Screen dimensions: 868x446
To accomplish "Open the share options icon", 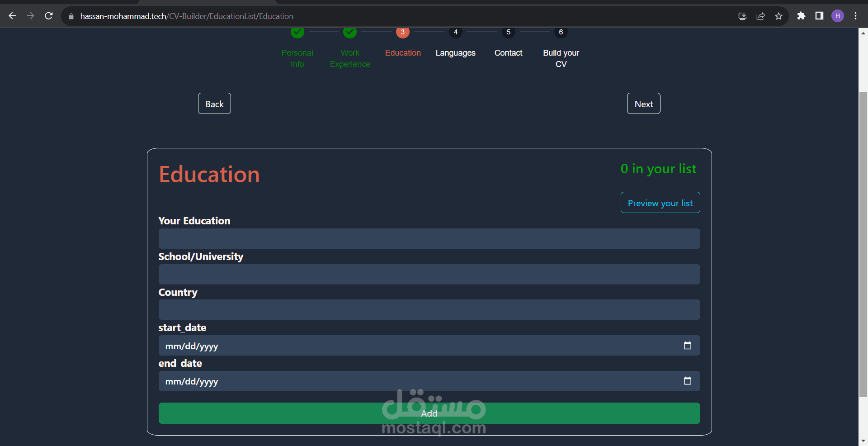I will tap(760, 16).
